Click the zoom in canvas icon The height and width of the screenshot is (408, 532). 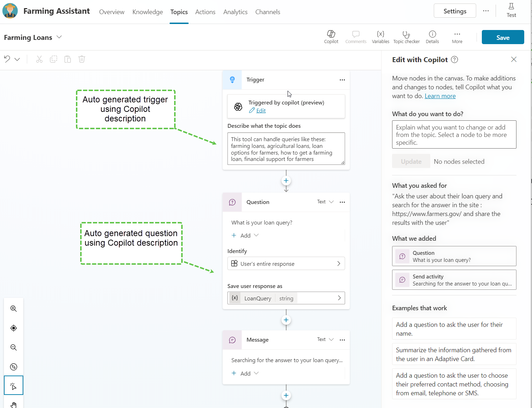click(13, 308)
